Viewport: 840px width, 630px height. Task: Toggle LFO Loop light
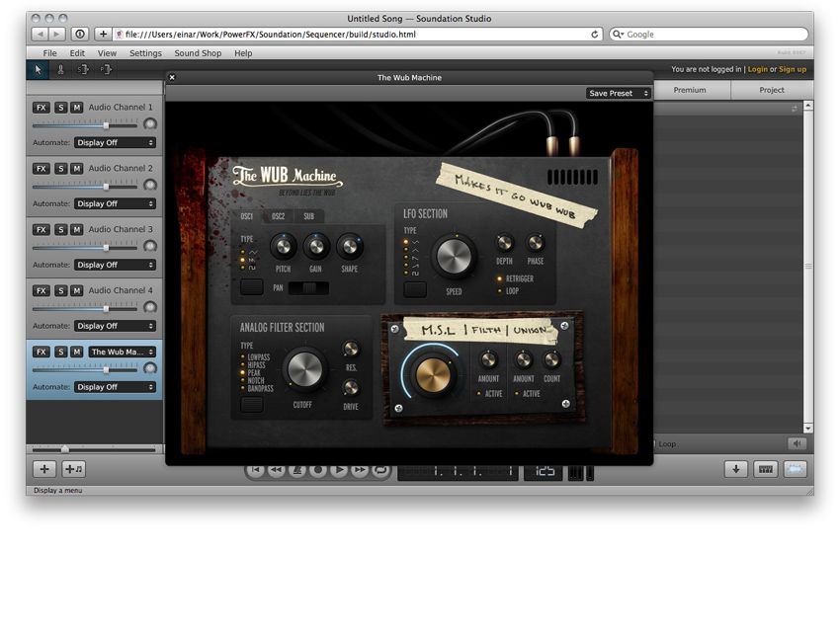(x=499, y=291)
